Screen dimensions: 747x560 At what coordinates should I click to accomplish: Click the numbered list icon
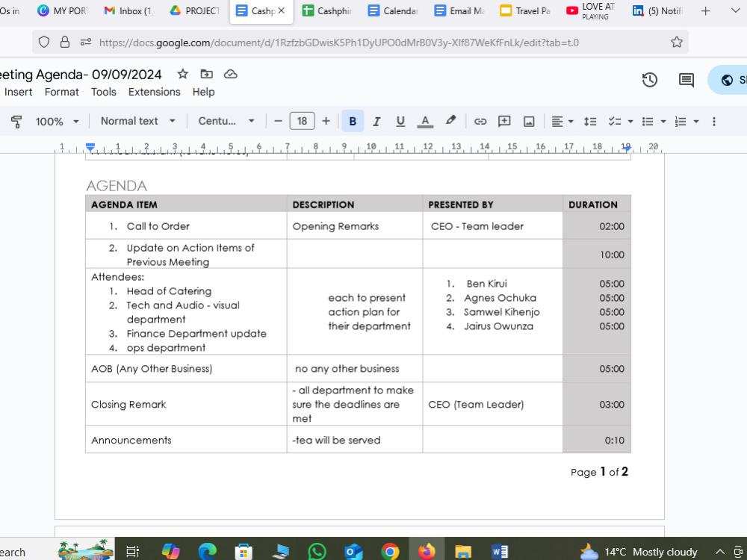pyautogui.click(x=681, y=122)
